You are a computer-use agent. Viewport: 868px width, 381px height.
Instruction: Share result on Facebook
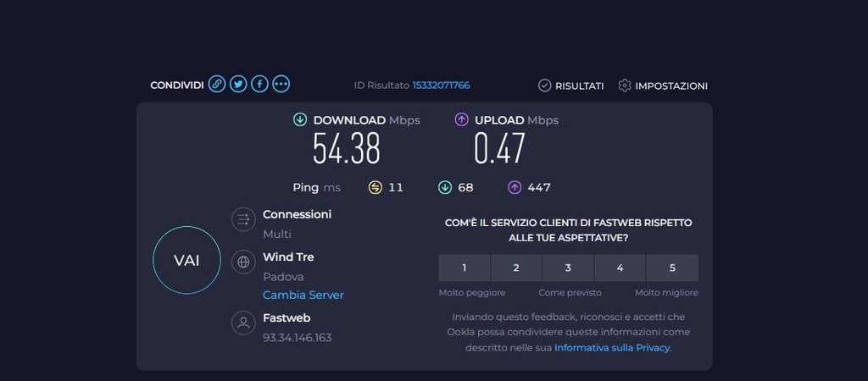(x=259, y=84)
